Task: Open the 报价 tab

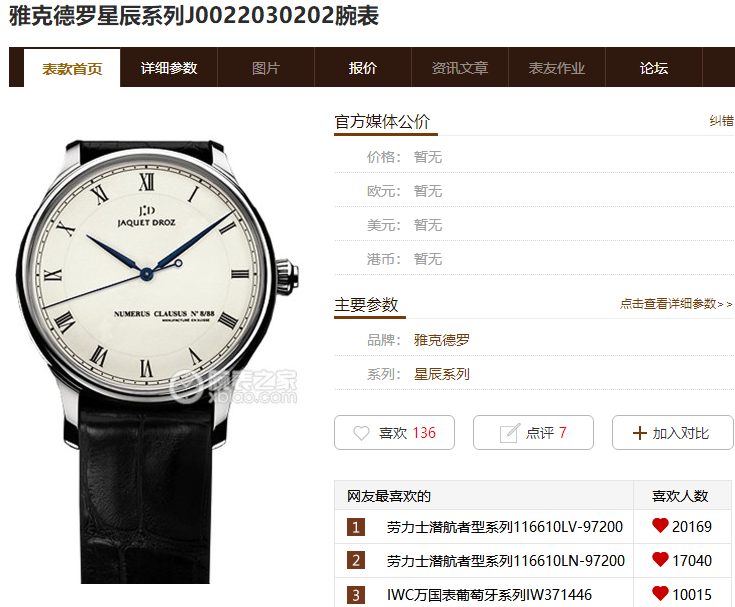Action: [x=363, y=68]
